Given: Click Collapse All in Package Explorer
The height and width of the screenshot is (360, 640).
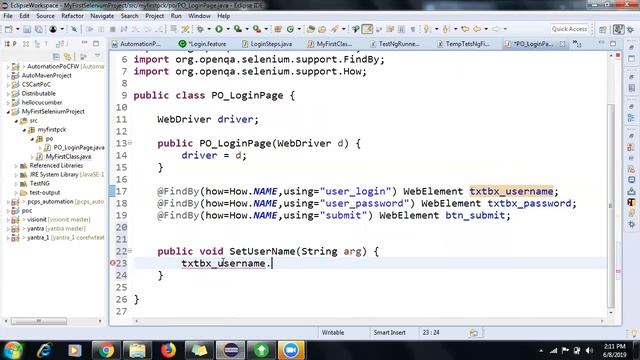Looking at the screenshot, I should tap(56, 56).
